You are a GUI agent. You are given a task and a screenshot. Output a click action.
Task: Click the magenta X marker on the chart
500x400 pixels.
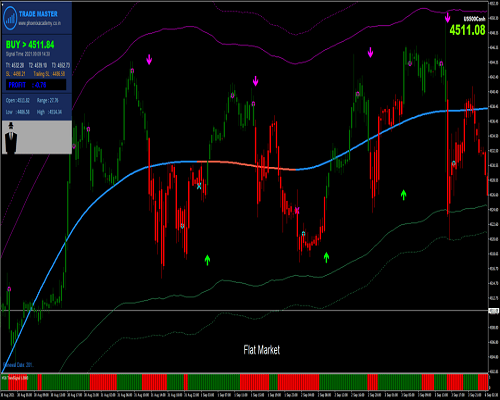(x=297, y=211)
